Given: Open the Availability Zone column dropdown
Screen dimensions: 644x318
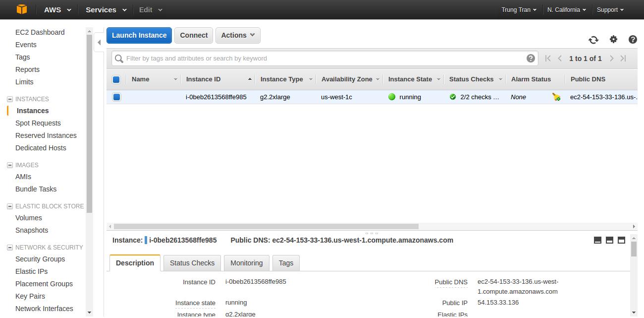Looking at the screenshot, I should pyautogui.click(x=377, y=79).
